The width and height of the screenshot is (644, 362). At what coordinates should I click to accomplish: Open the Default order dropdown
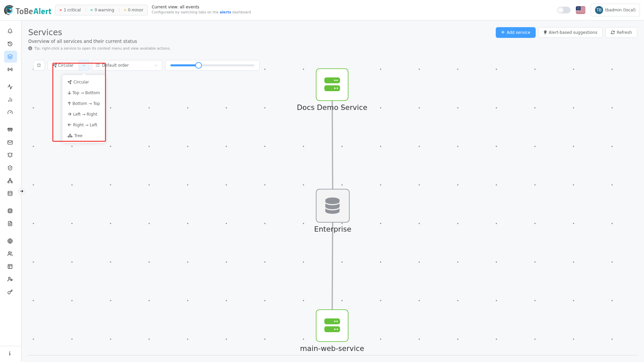(127, 65)
